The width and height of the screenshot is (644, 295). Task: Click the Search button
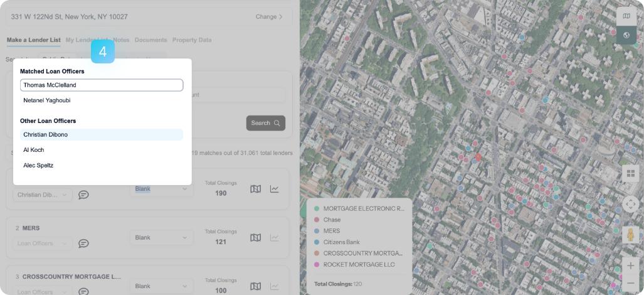click(265, 123)
